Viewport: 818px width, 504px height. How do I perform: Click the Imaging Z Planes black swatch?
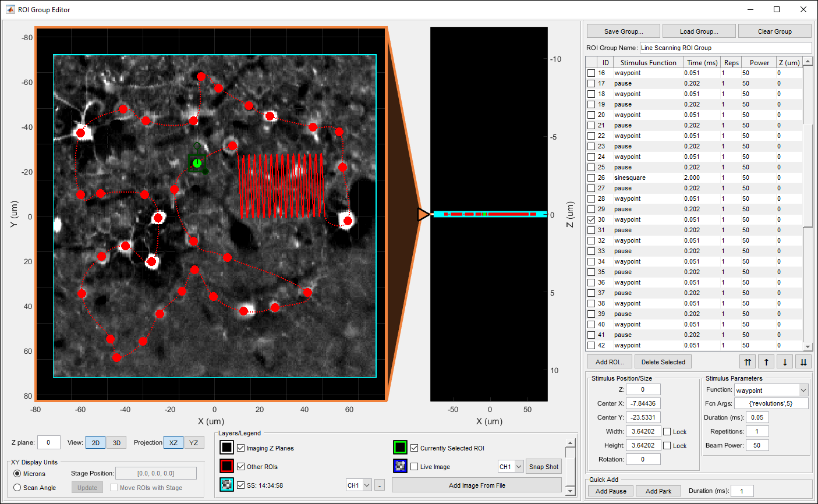tap(226, 448)
